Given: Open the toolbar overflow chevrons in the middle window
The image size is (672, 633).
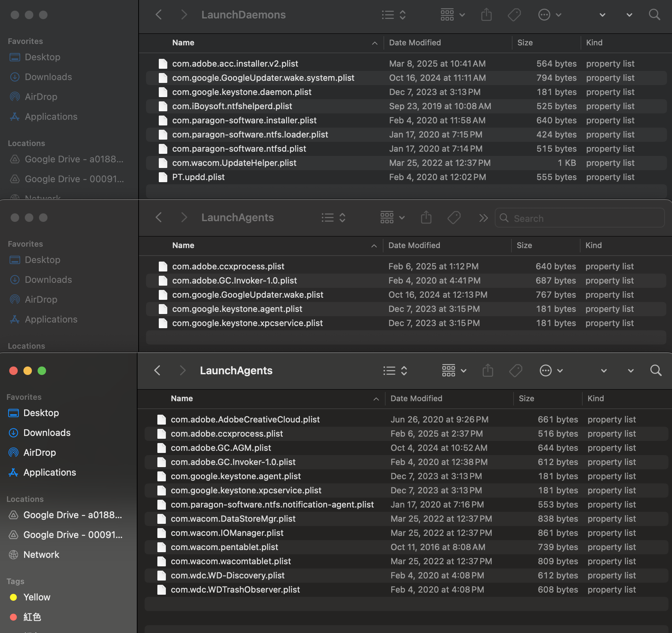Looking at the screenshot, I should [x=483, y=218].
